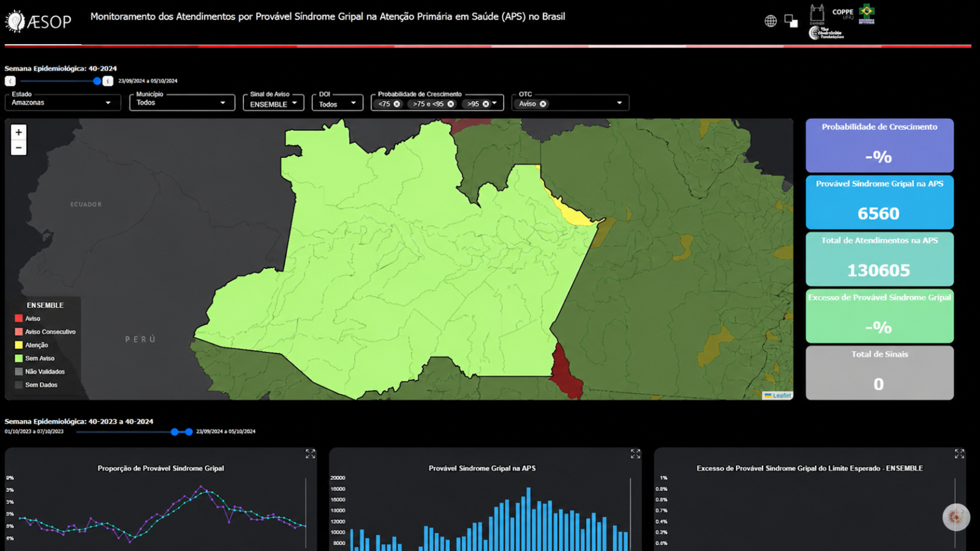Click the Rockefeller Foundation logo
The image size is (980, 551).
click(x=826, y=33)
